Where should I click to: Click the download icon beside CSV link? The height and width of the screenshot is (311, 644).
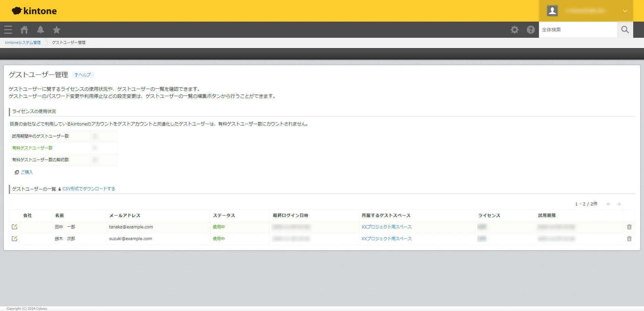60,189
